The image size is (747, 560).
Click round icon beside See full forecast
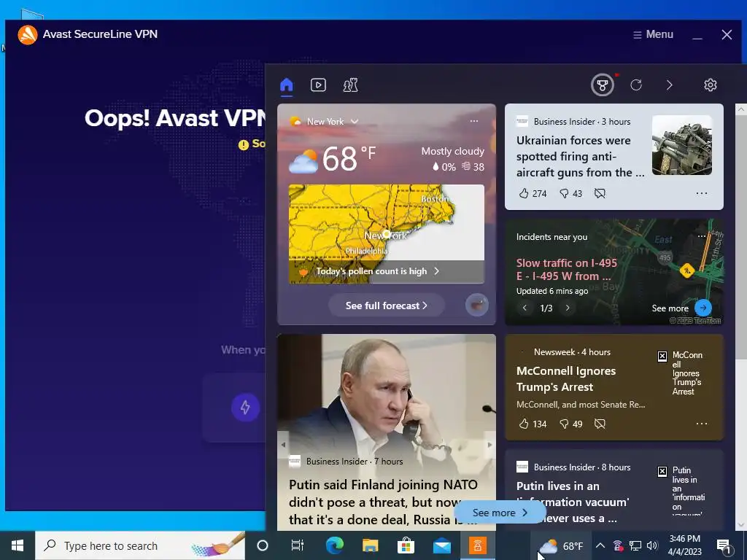(477, 306)
